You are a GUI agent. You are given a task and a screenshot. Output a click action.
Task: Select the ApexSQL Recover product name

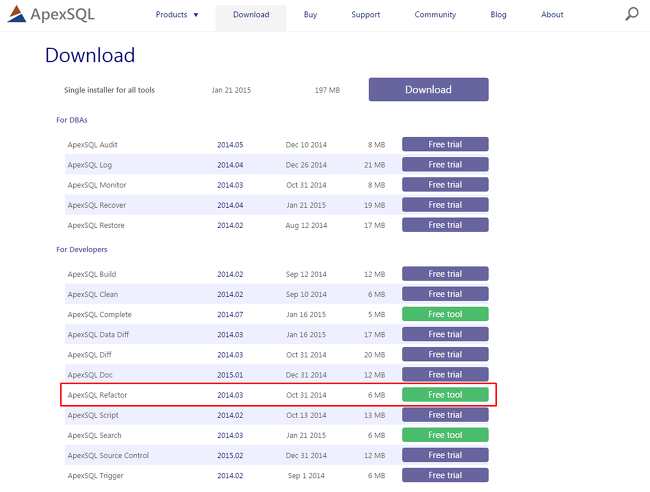tap(97, 205)
